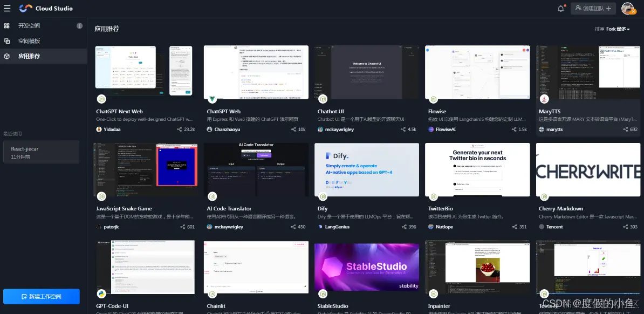Click fork icon beside 450

[x=293, y=227]
